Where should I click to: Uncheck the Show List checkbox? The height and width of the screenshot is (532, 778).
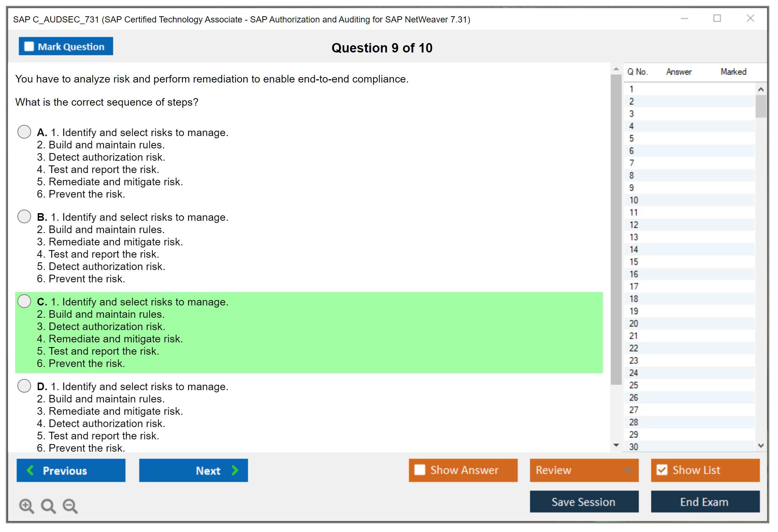(662, 470)
